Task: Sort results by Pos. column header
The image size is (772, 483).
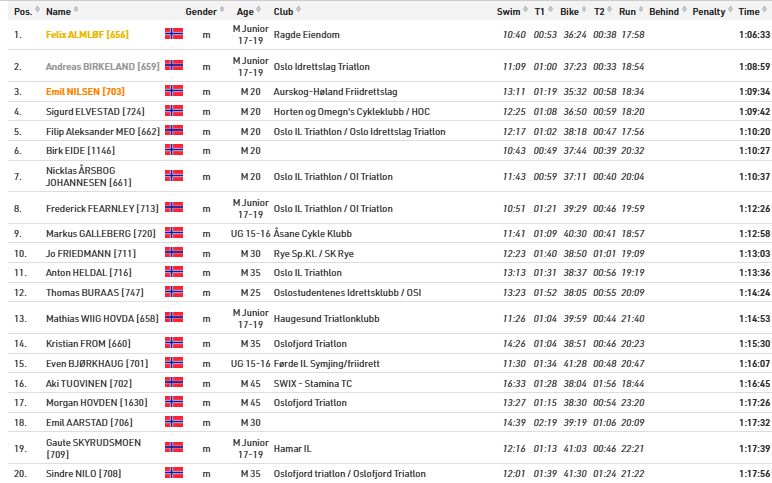Action: [x=22, y=11]
